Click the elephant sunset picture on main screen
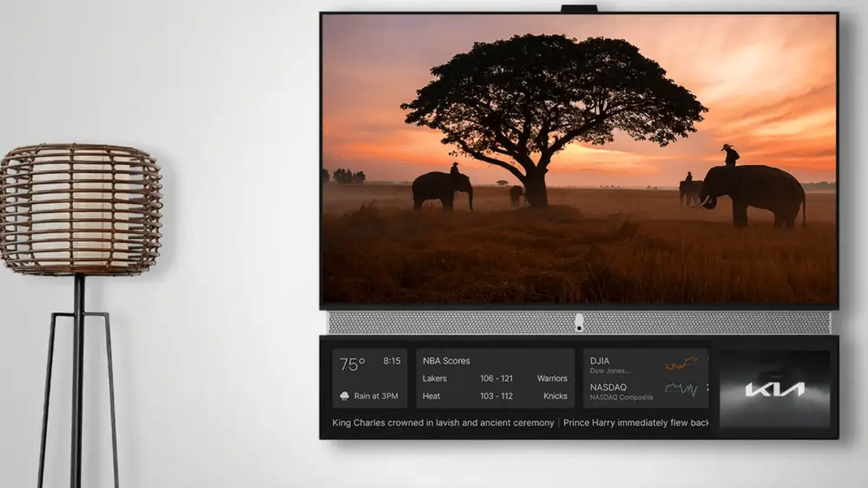This screenshot has width=868, height=488. [579, 159]
